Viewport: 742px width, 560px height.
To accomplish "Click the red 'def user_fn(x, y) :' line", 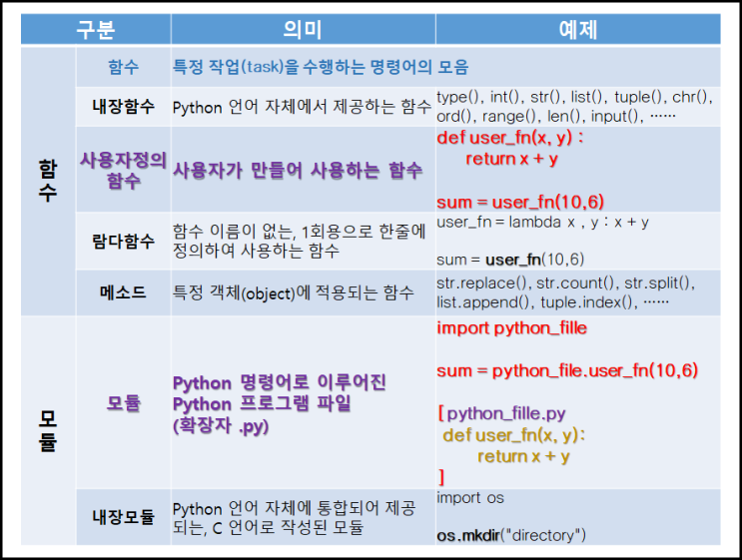I will click(x=510, y=138).
